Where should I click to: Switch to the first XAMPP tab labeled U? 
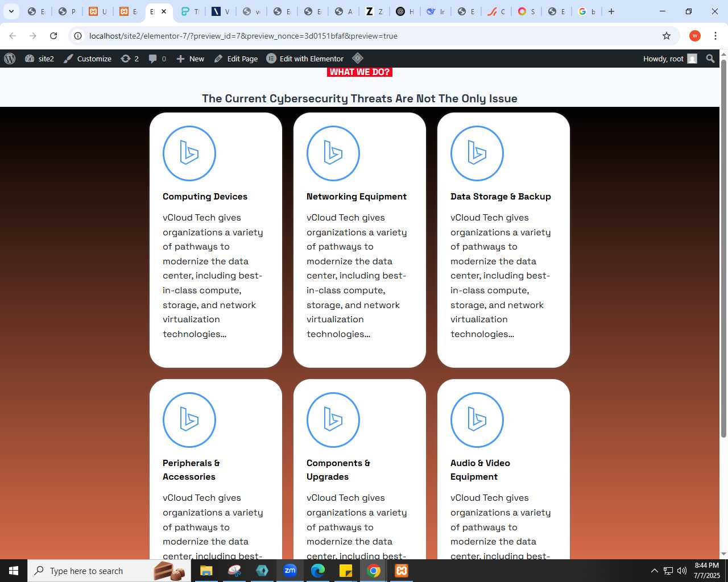(98, 11)
